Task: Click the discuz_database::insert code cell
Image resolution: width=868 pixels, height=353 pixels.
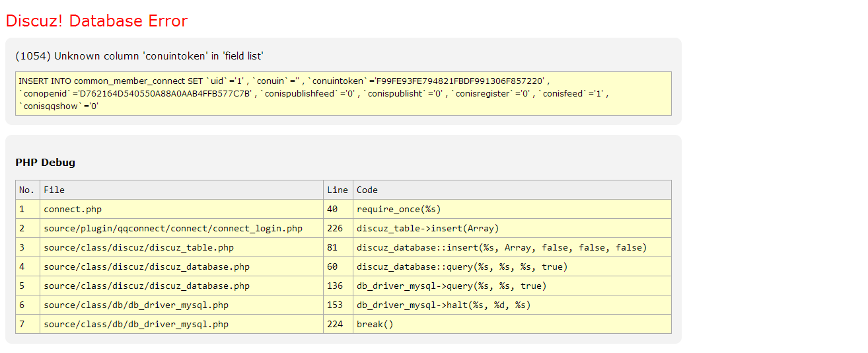Action: point(501,247)
